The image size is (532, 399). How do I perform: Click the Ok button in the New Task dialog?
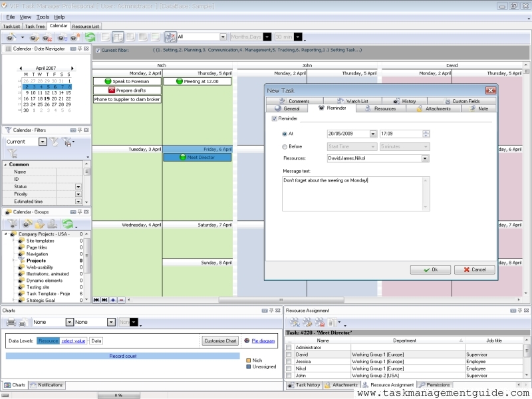coord(430,270)
